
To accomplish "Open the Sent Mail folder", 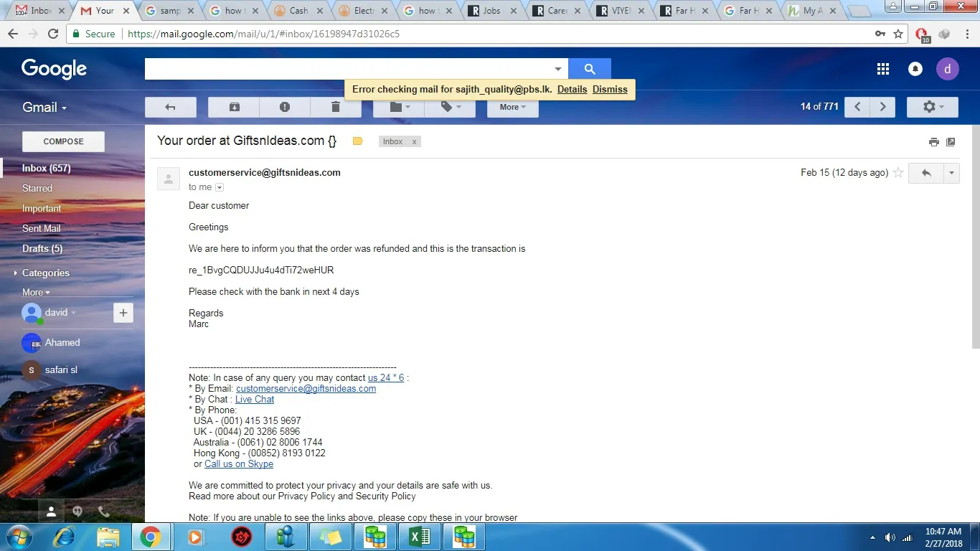I will tap(42, 228).
